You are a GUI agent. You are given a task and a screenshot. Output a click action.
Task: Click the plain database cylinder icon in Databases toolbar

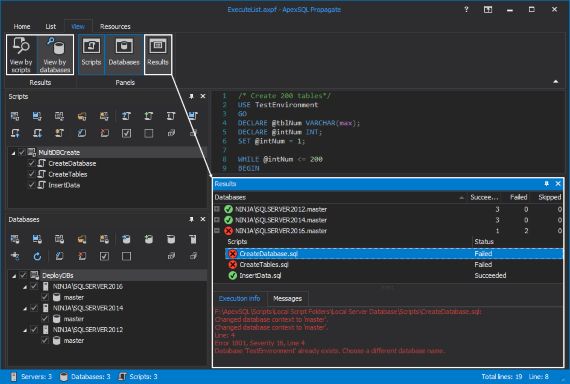[171, 239]
